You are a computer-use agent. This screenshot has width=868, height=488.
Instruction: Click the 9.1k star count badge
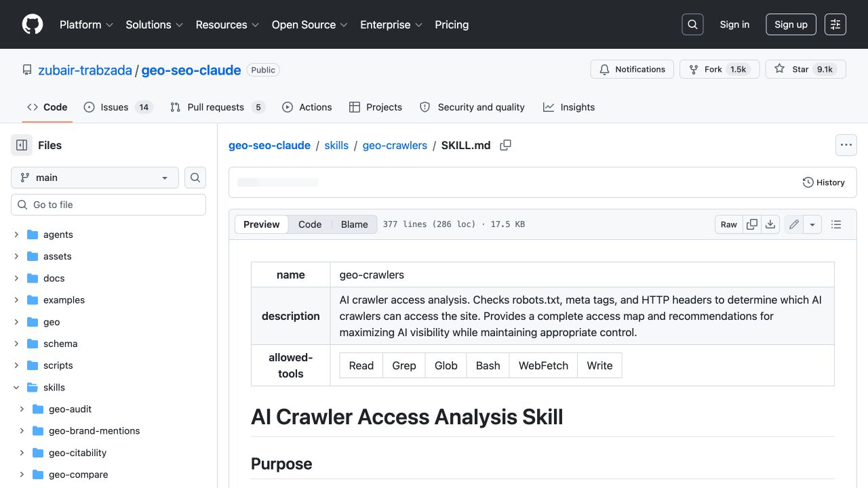825,69
